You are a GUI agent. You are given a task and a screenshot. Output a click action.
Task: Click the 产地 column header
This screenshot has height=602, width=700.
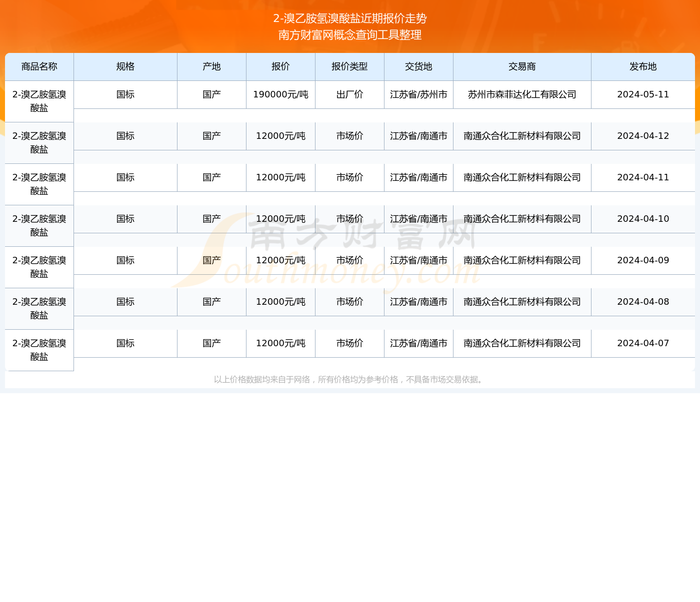pos(211,66)
